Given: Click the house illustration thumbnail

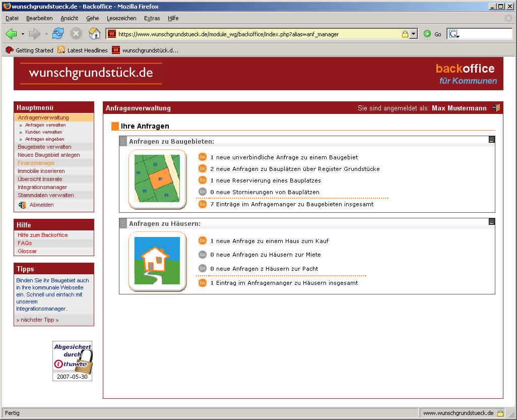Looking at the screenshot, I should pos(157,261).
